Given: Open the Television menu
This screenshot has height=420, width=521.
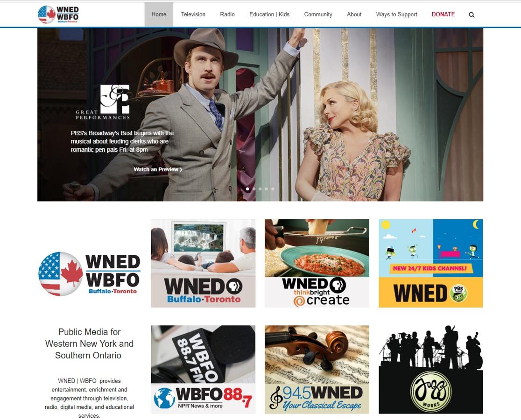Looking at the screenshot, I should click(193, 14).
